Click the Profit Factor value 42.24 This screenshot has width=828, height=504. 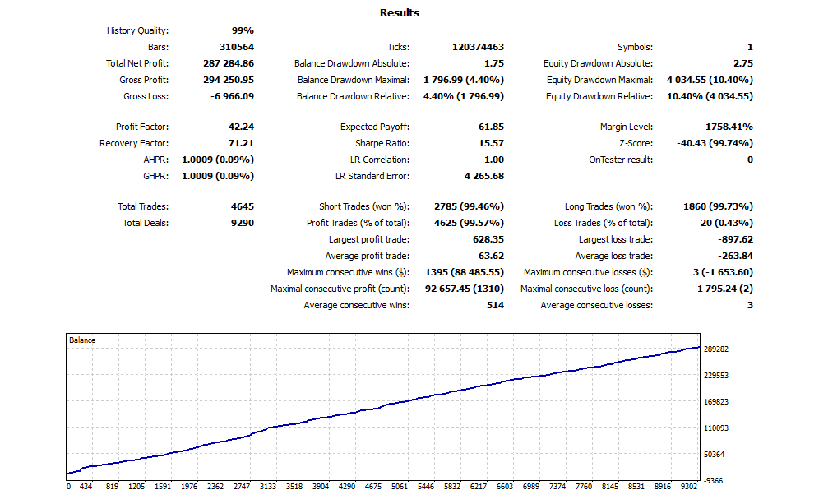(241, 127)
